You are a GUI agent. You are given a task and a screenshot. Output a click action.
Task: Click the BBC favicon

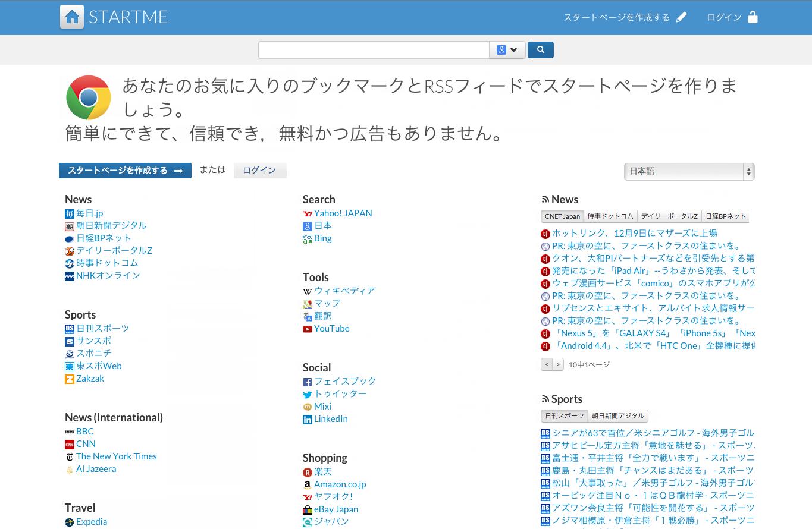point(70,432)
